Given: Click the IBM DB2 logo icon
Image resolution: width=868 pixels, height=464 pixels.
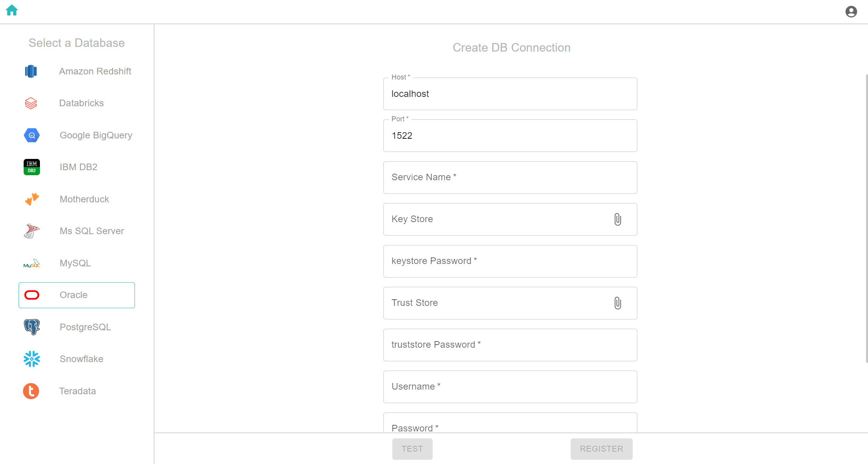Looking at the screenshot, I should (x=32, y=167).
